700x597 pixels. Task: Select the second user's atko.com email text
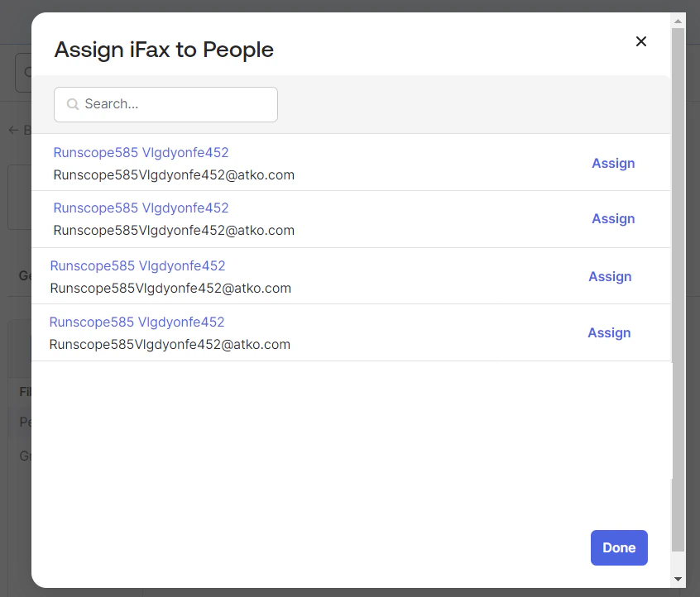click(174, 231)
